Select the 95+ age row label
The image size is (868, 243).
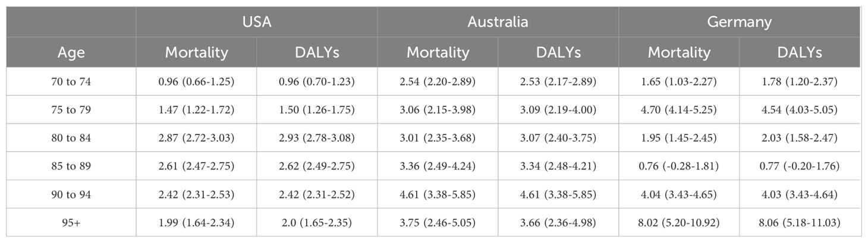(71, 222)
